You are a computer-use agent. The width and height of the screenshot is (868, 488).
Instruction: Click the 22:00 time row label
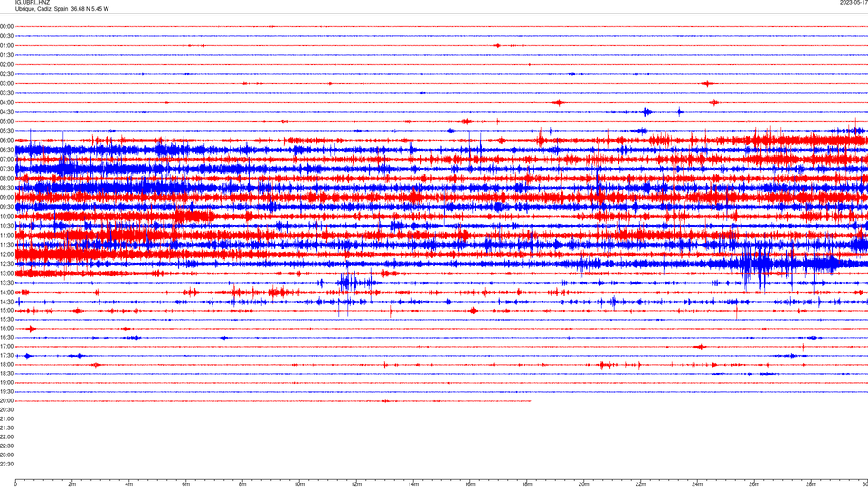[x=6, y=436]
